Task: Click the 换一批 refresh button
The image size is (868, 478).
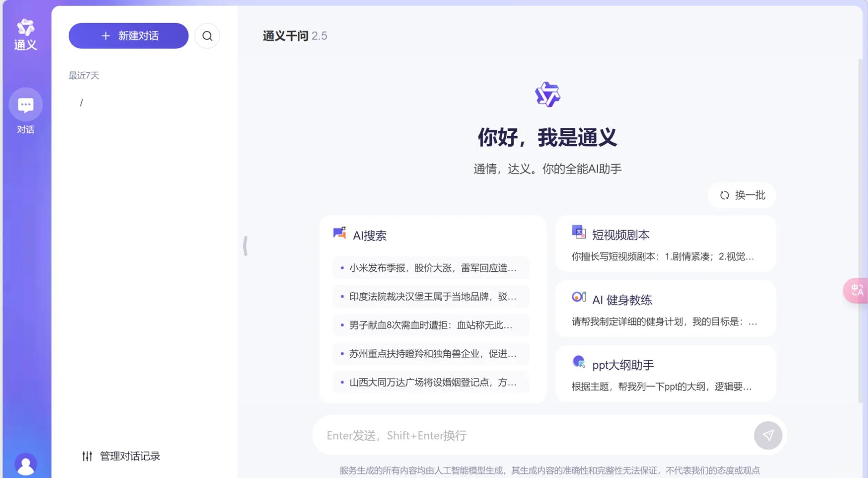Action: coord(742,195)
